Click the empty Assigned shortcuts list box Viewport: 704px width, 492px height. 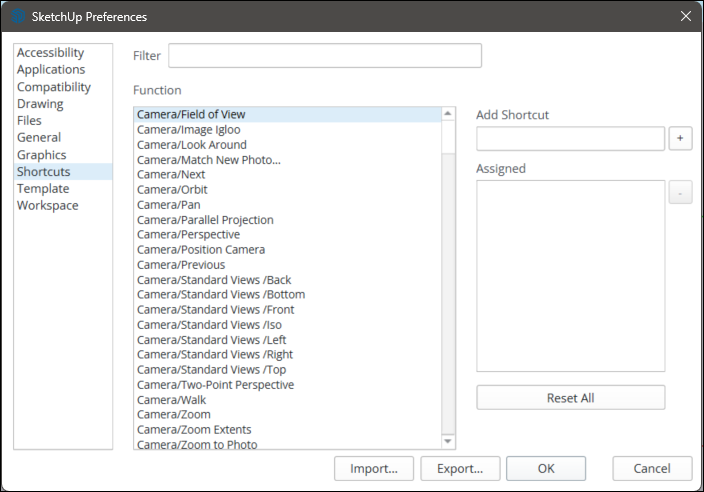tap(570, 276)
